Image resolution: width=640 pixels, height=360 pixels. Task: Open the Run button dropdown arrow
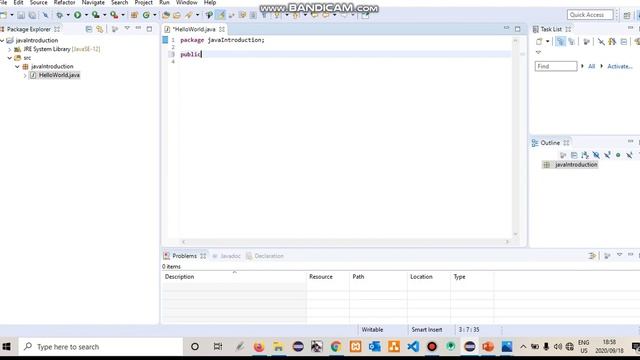tap(86, 15)
